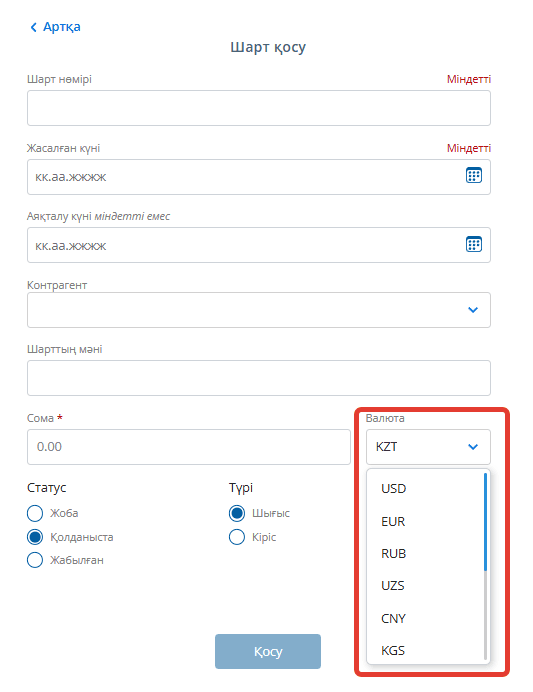
Task: Click the currency list scrollbar
Action: click(x=485, y=522)
